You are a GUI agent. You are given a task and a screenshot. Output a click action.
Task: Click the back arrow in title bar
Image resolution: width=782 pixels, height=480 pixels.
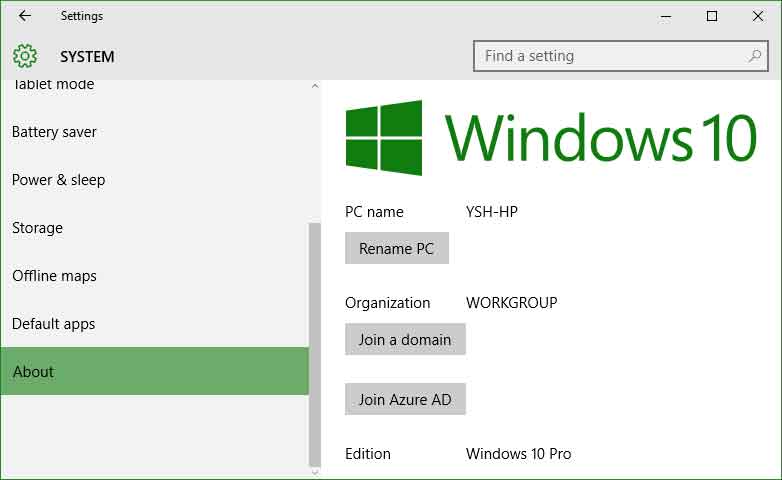(25, 16)
